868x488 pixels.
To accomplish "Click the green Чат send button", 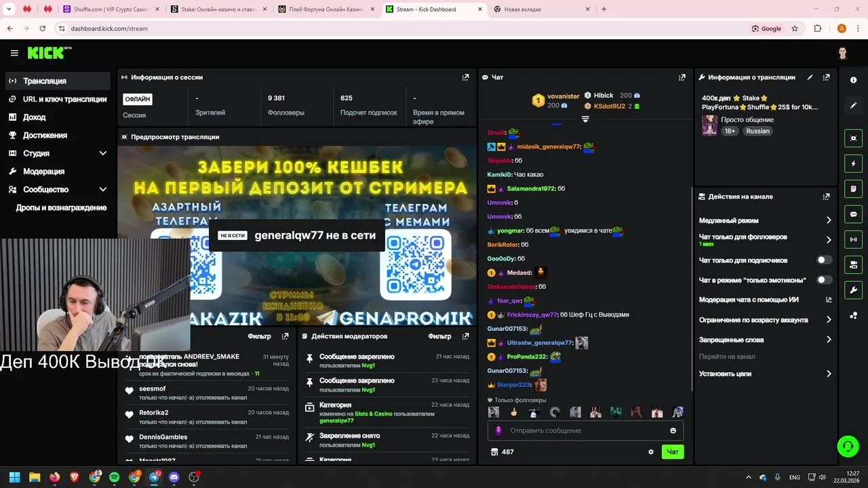I will pyautogui.click(x=673, y=452).
